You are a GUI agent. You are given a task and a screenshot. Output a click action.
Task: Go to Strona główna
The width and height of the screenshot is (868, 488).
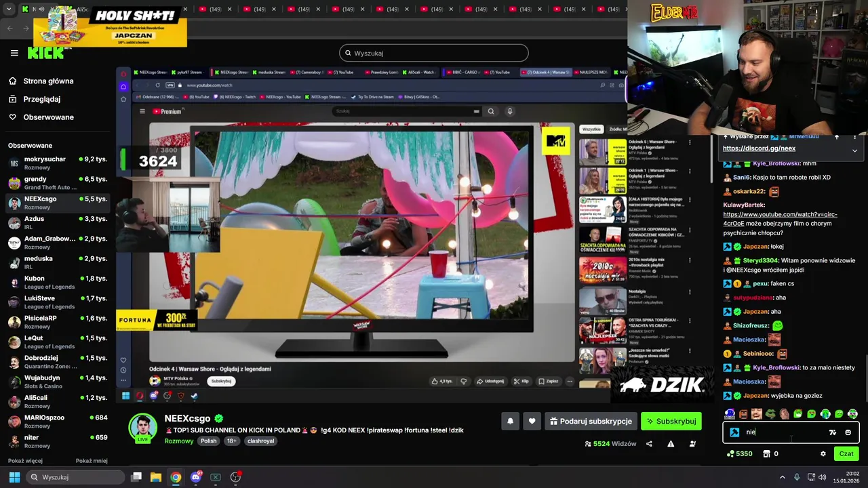click(41, 81)
